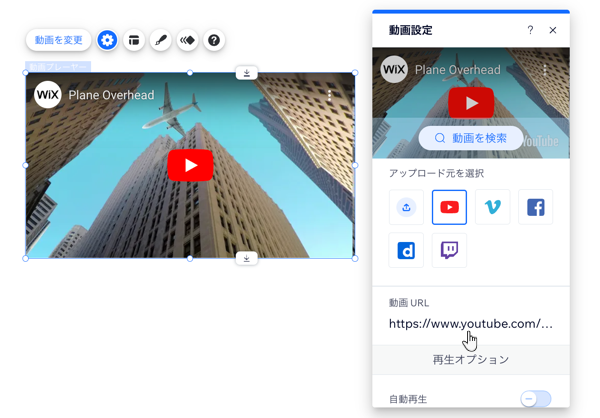This screenshot has width=600, height=418.
Task: Select YouTube as the upload source
Action: click(x=449, y=207)
